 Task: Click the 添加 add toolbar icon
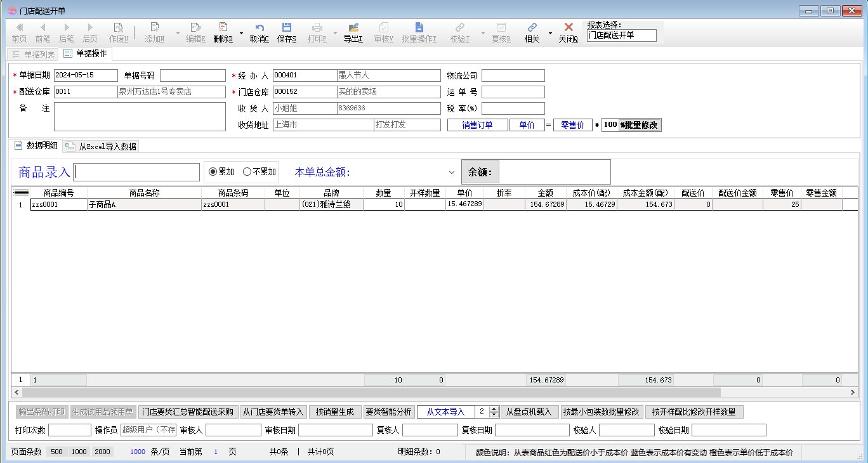(x=155, y=32)
